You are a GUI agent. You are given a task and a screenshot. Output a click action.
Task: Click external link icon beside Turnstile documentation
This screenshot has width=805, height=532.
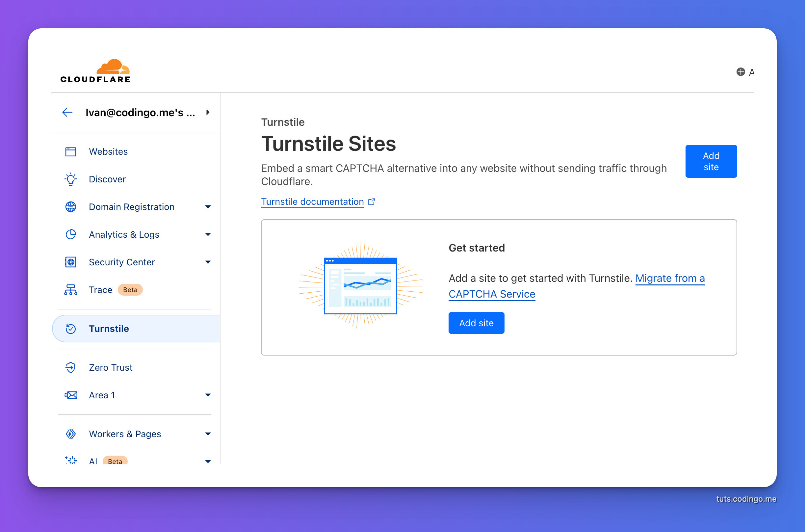(372, 202)
